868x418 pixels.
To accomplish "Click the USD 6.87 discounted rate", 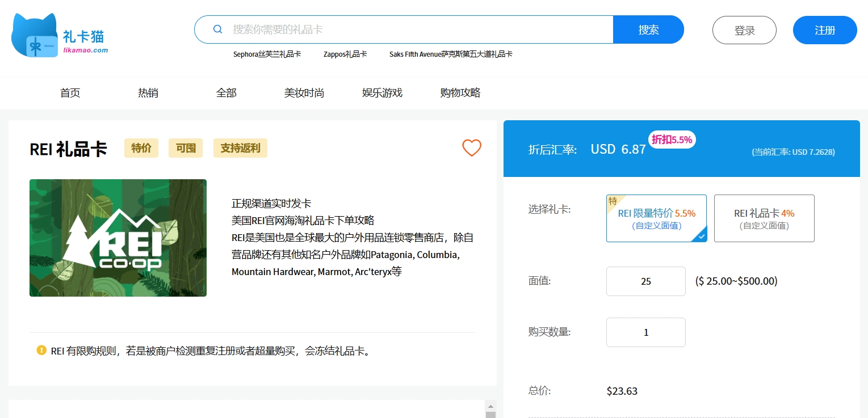I will click(618, 149).
